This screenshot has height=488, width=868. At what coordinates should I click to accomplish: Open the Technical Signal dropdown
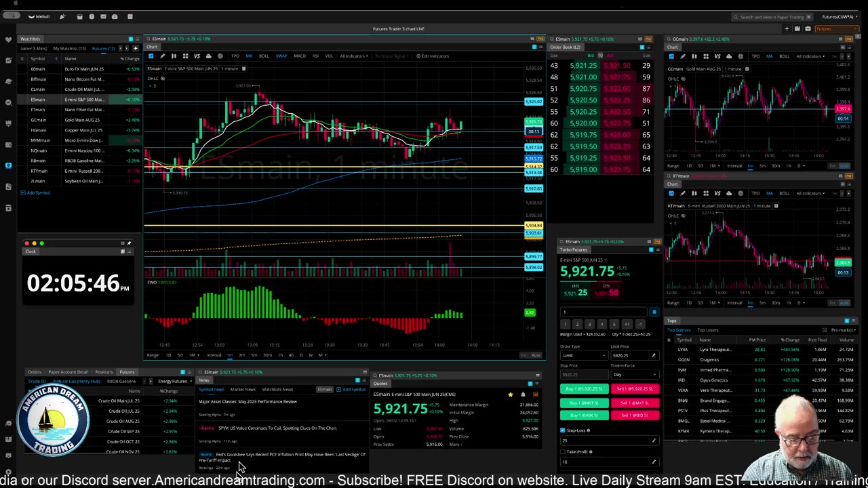pyautogui.click(x=393, y=56)
